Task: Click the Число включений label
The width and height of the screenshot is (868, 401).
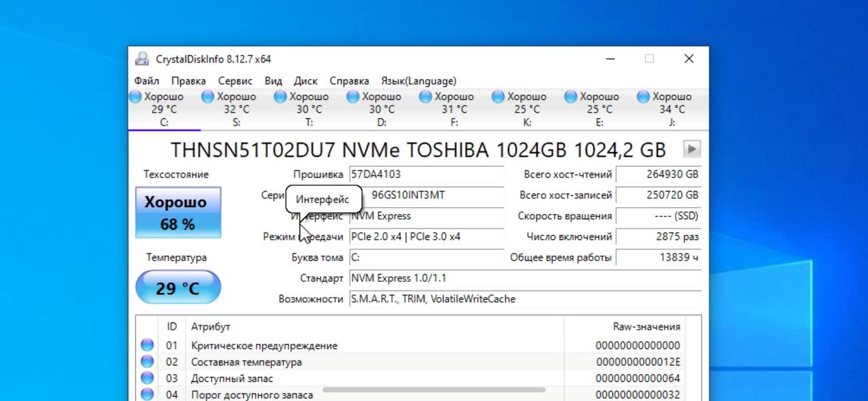Action: [570, 237]
